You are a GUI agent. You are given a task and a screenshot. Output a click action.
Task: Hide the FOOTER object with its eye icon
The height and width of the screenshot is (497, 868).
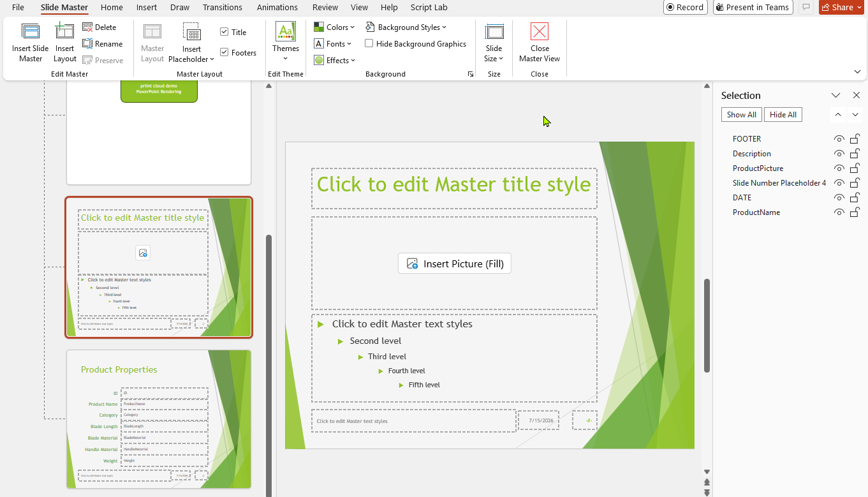coord(839,139)
